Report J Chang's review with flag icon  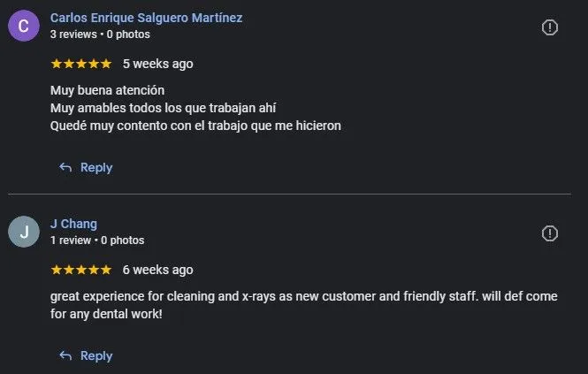549,233
